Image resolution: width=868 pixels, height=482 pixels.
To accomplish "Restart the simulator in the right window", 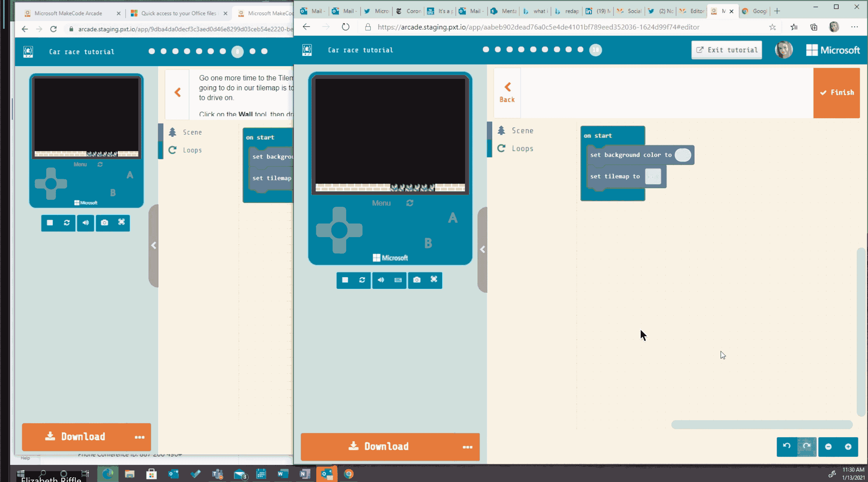I will point(362,280).
